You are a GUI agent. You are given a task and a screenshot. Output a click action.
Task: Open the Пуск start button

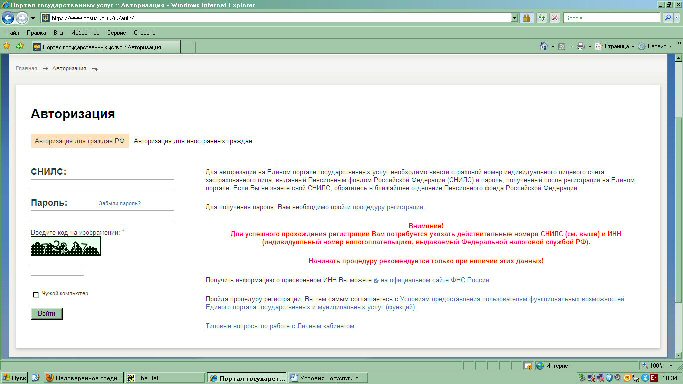[x=14, y=378]
